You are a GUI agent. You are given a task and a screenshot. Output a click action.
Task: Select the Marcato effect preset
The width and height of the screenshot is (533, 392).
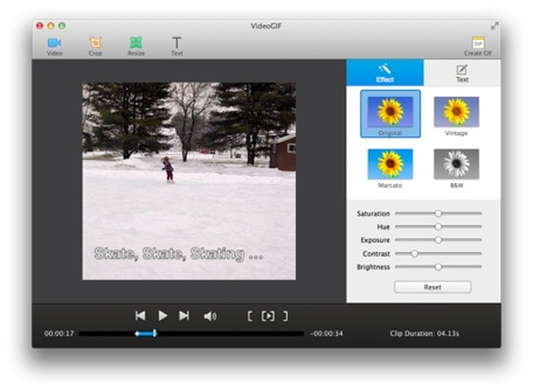pos(390,165)
